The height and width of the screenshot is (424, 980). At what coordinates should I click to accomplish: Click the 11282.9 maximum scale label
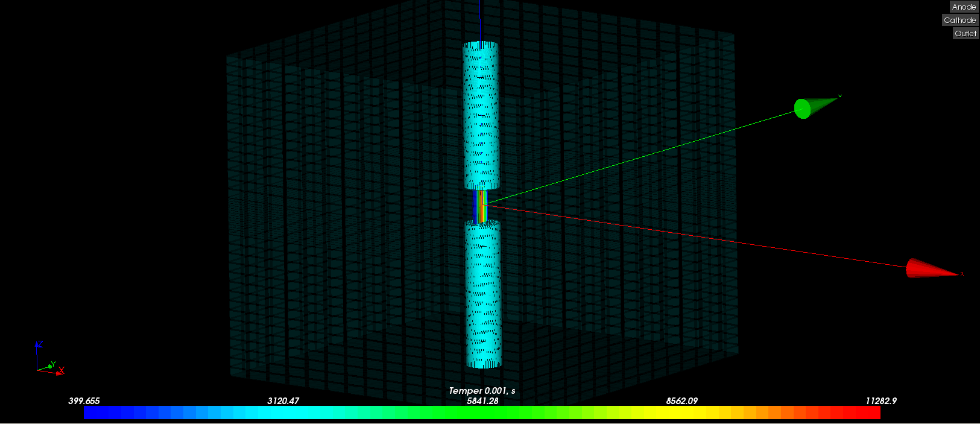tap(880, 400)
